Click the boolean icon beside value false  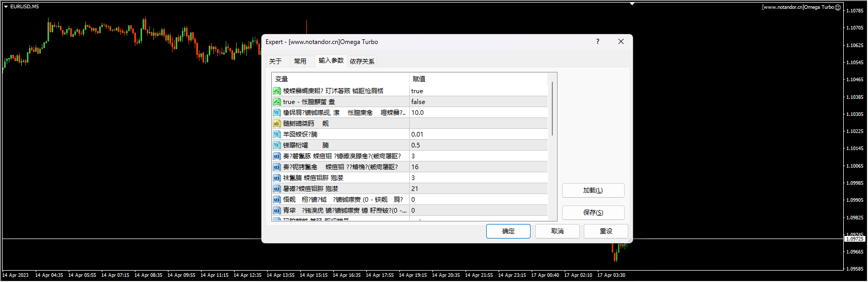click(x=277, y=102)
